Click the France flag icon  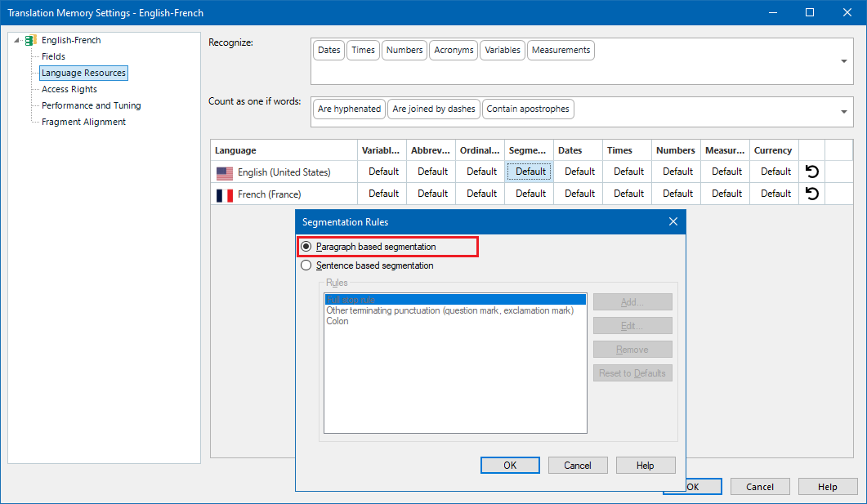click(x=225, y=195)
